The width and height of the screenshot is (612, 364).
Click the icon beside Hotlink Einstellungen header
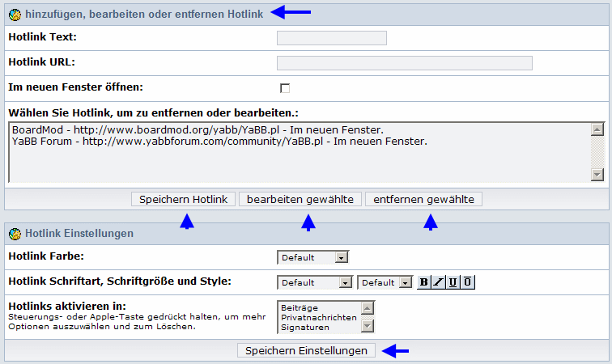click(x=15, y=234)
